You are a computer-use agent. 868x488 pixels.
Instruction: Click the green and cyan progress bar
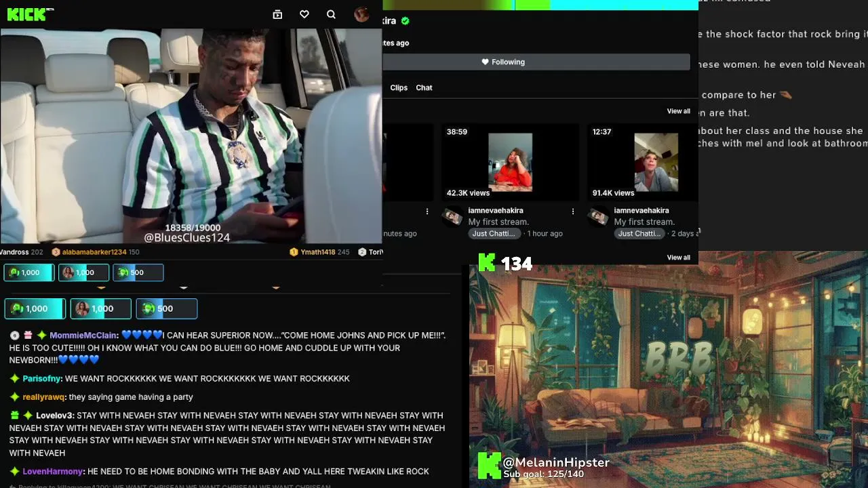click(540, 5)
